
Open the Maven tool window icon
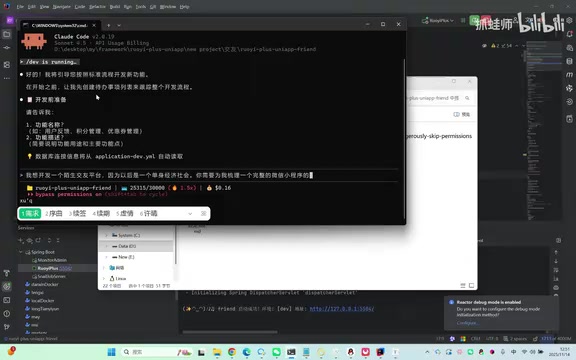coord(569,75)
